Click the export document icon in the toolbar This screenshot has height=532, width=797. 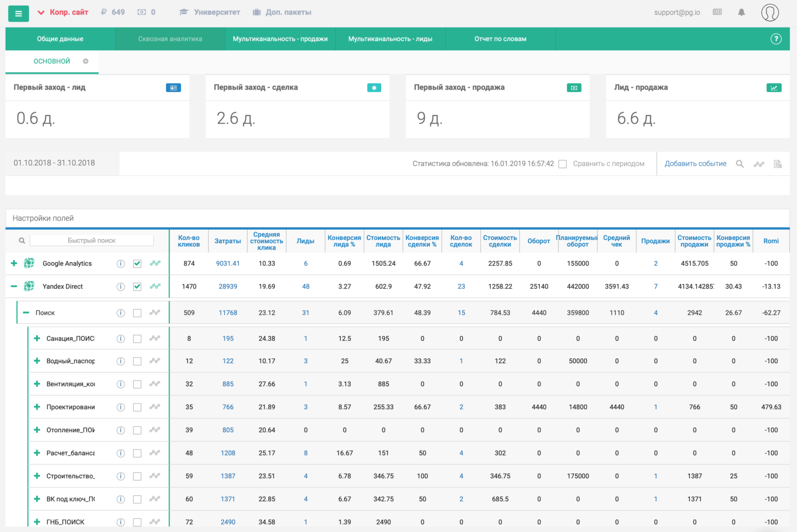(x=778, y=164)
